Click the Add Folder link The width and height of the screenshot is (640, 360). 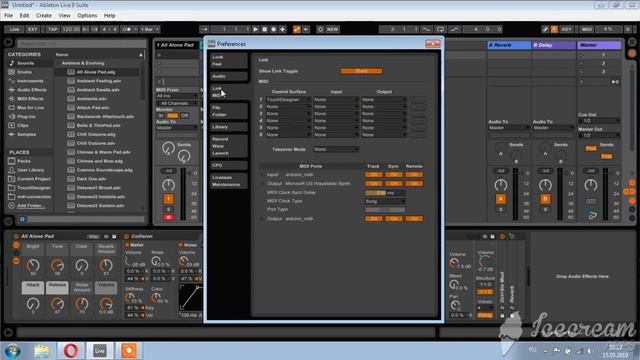(30, 206)
